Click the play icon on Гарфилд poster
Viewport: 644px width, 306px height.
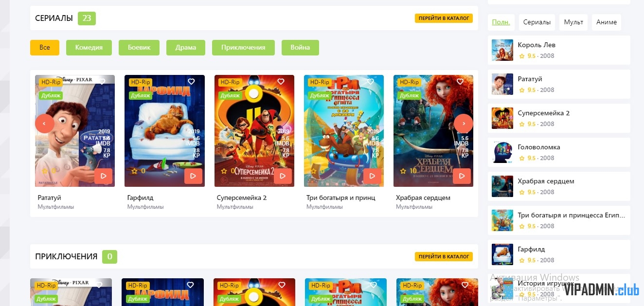(193, 176)
